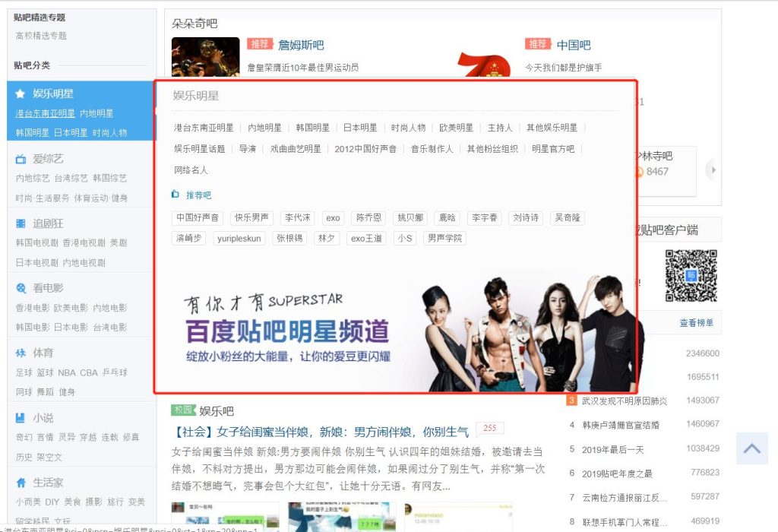This screenshot has width=778, height=532.
Task: Select the exo tag button
Action: click(x=333, y=217)
